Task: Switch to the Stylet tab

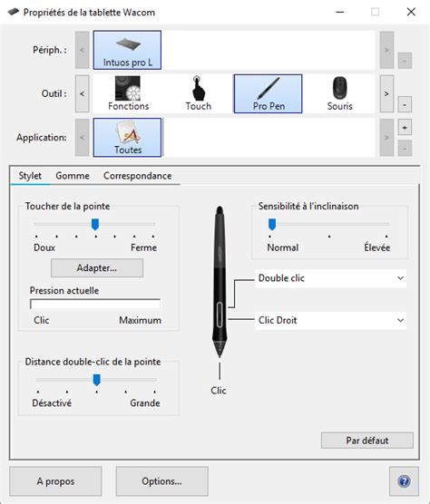Action: (30, 176)
